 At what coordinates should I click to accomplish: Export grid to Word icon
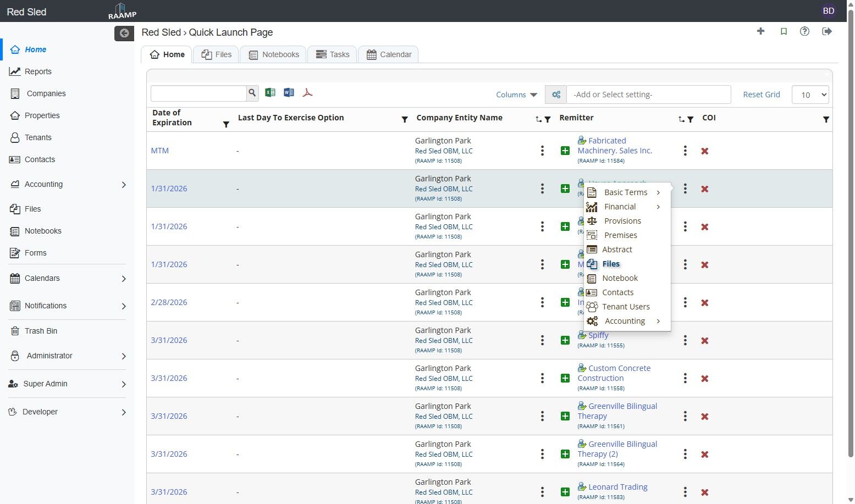289,93
